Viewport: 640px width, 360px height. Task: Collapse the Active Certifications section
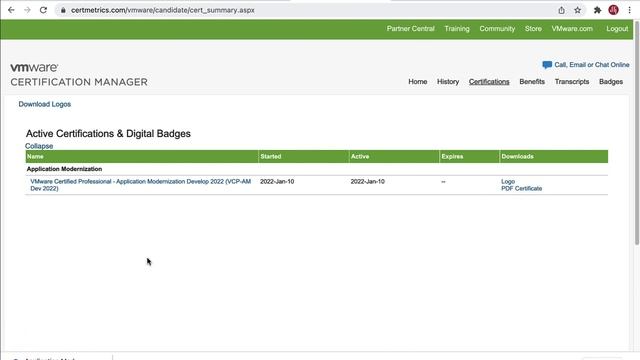(39, 146)
